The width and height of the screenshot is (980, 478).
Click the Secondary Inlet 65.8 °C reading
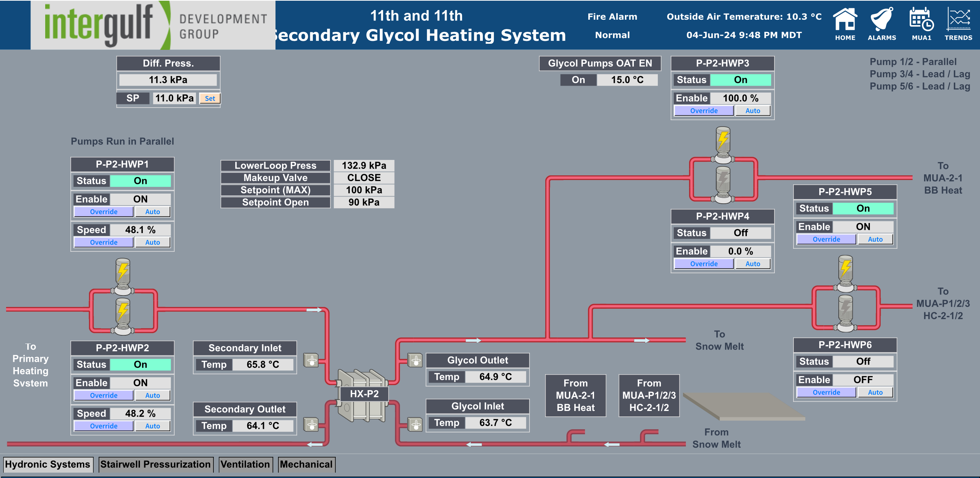click(x=263, y=364)
